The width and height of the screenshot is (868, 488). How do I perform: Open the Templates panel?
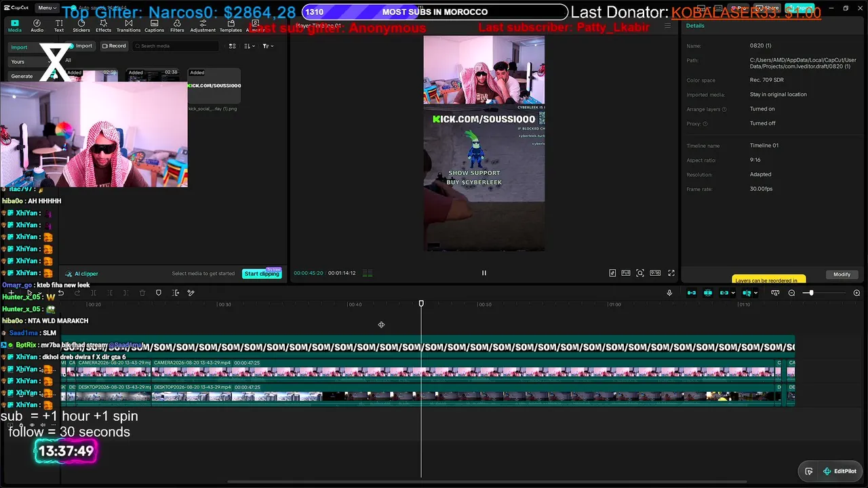click(231, 26)
